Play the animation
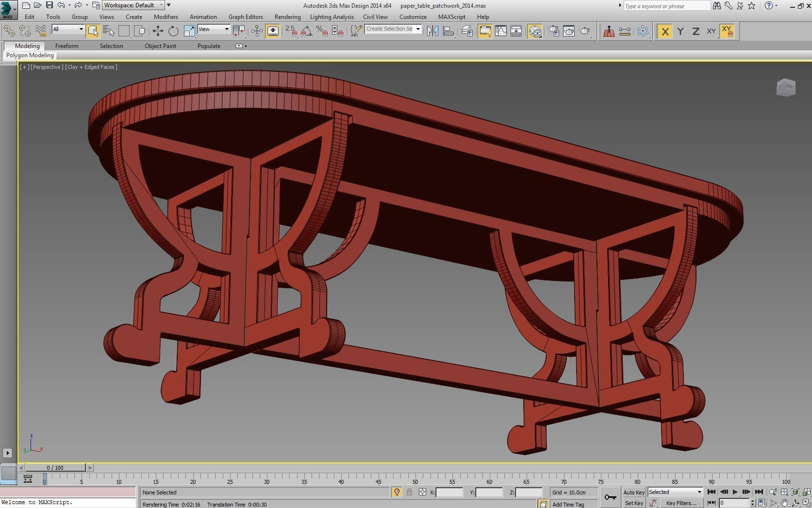Image resolution: width=812 pixels, height=508 pixels. (x=735, y=492)
